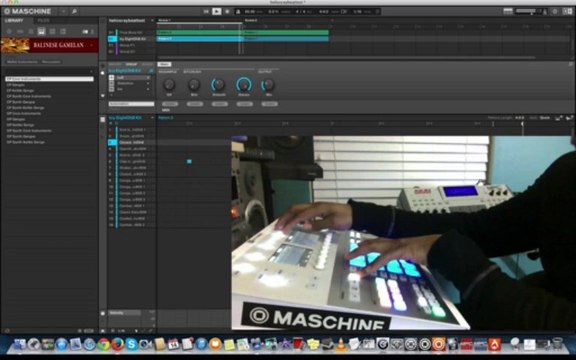Switch to the GROUP tab in the control area
This screenshot has width=576, height=360.
point(132,64)
